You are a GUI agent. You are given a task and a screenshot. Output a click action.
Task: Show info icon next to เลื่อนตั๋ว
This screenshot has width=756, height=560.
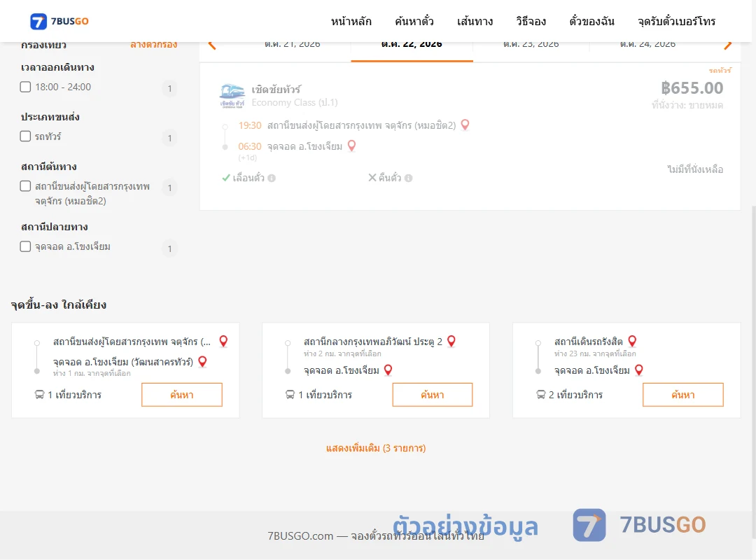point(272,178)
